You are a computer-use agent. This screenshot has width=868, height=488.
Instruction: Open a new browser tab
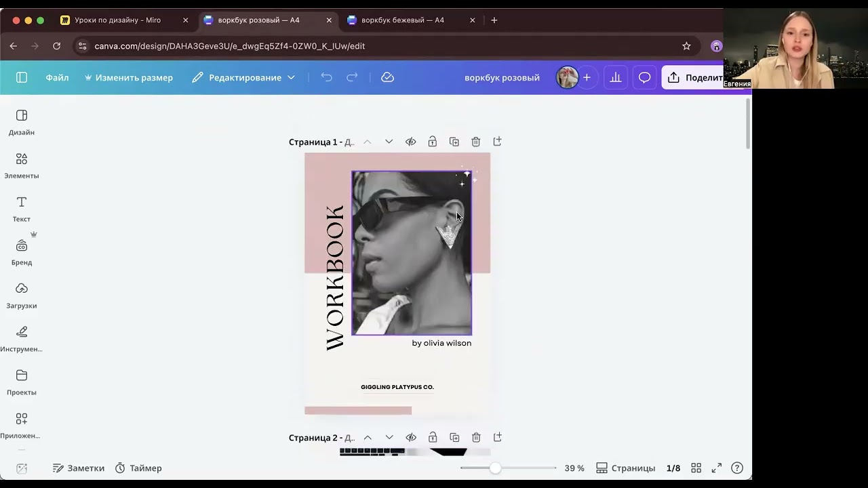tap(494, 20)
